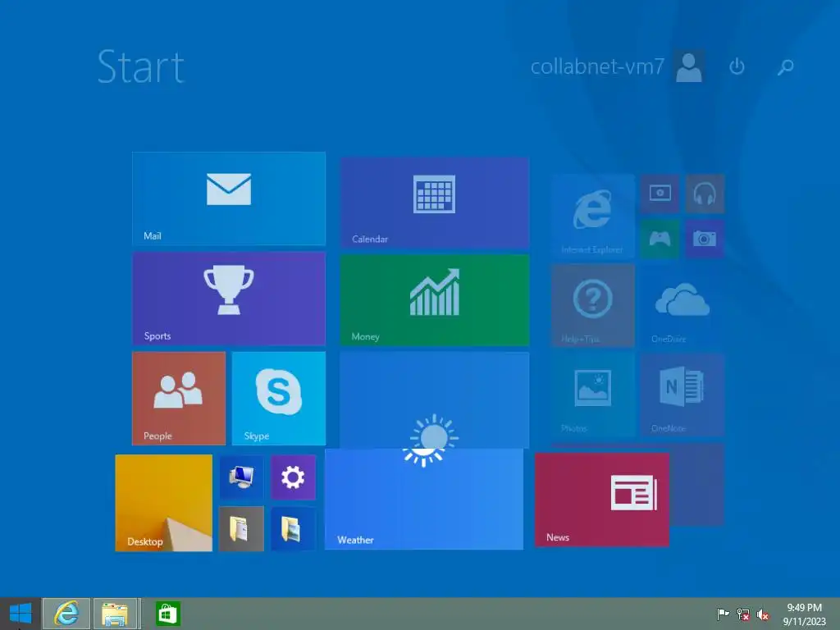Open the Money tile
The height and width of the screenshot is (630, 840).
pos(435,300)
